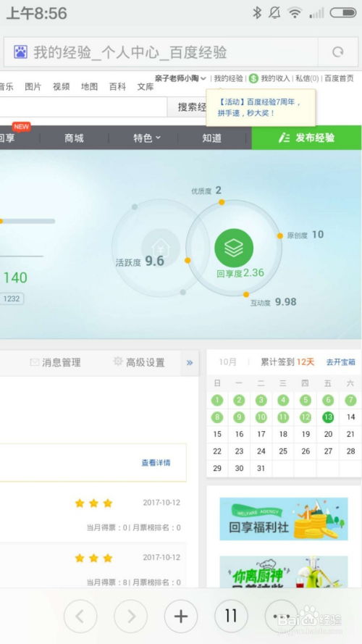Click the 累计签到 12天 text
This screenshot has width=362, height=644.
point(287,361)
